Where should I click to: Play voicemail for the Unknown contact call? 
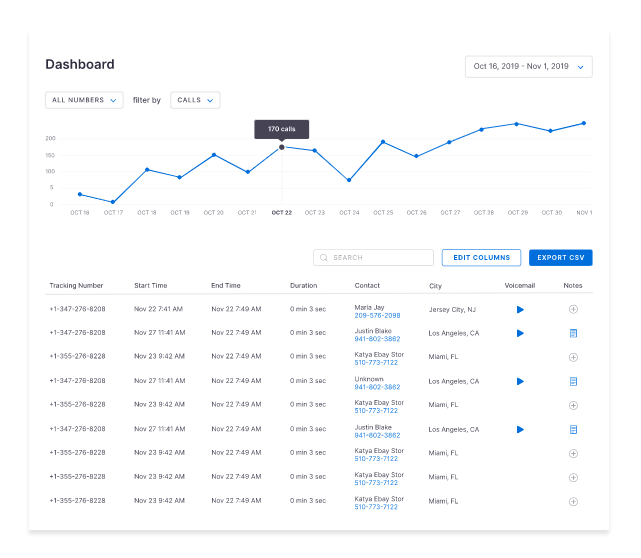pos(520,381)
